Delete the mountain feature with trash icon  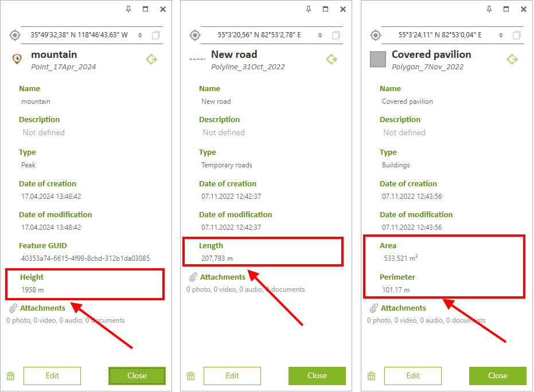(x=10, y=376)
